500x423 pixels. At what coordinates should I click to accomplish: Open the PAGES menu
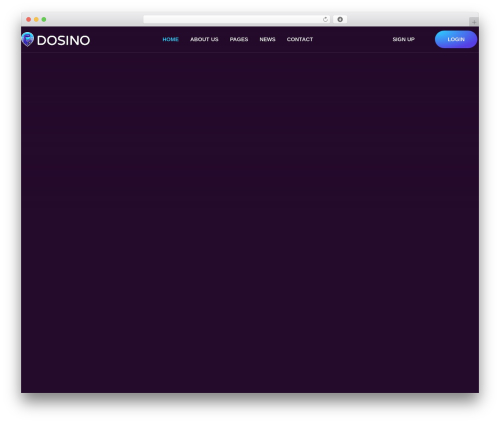[x=239, y=39]
